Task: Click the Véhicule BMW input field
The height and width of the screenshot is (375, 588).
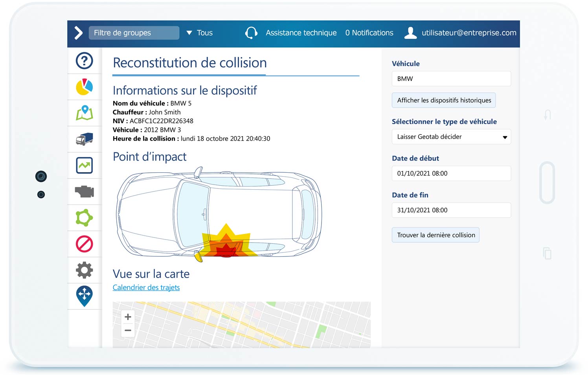Action: [451, 79]
